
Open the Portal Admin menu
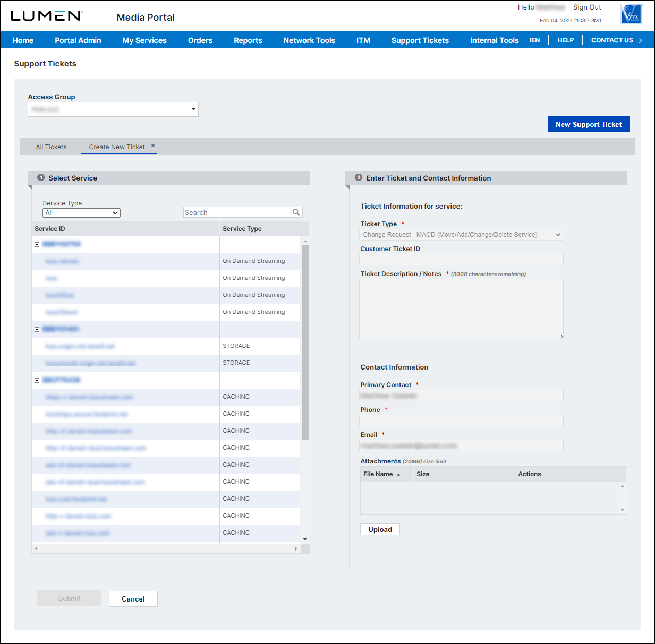pyautogui.click(x=78, y=40)
